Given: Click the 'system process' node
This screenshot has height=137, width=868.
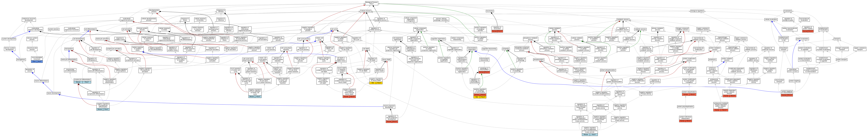Looking at the screenshot, I should (54, 29).
